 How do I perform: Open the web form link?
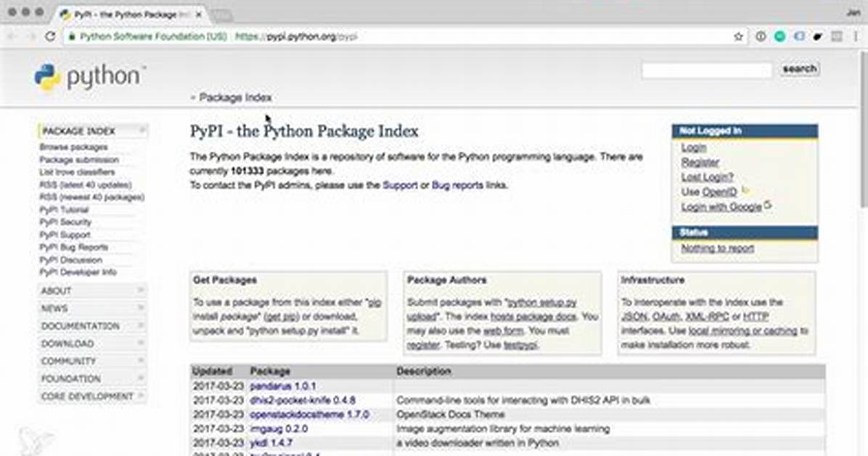tap(503, 331)
